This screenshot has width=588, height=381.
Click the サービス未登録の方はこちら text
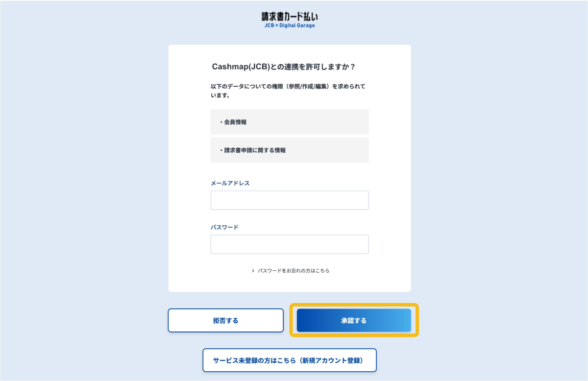click(254, 360)
